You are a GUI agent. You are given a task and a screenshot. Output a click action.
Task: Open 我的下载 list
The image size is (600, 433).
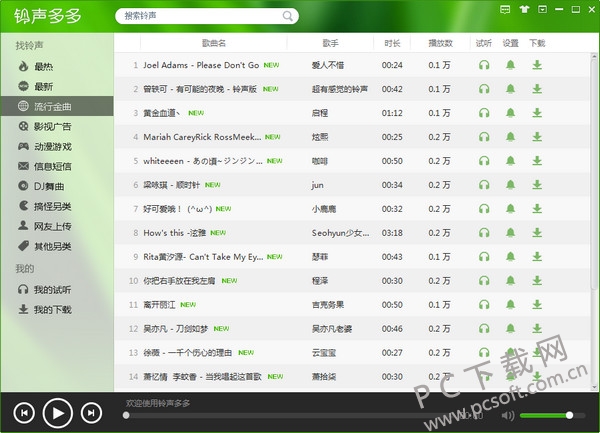(x=57, y=309)
